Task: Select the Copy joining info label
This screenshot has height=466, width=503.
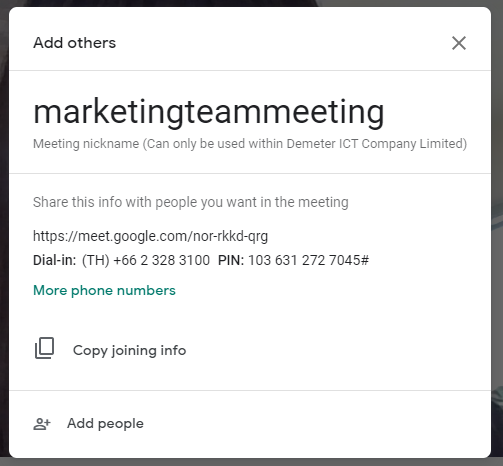Action: pos(129,350)
